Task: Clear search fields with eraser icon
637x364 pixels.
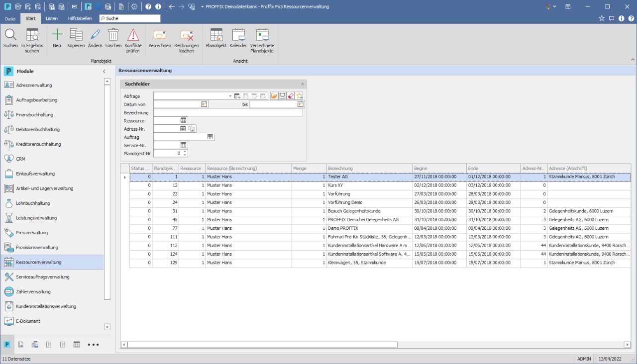Action: tap(290, 96)
